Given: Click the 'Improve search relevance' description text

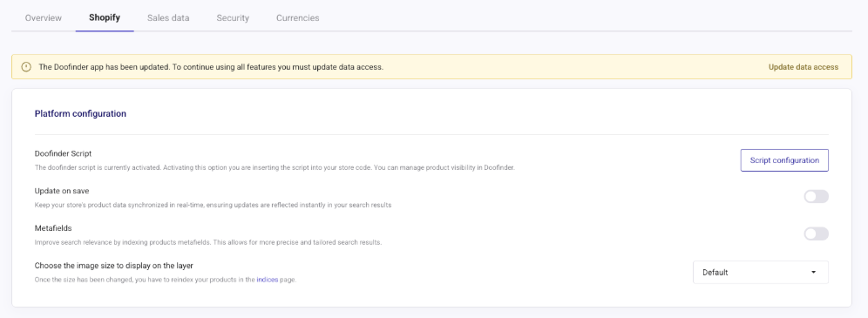Looking at the screenshot, I should (x=208, y=242).
